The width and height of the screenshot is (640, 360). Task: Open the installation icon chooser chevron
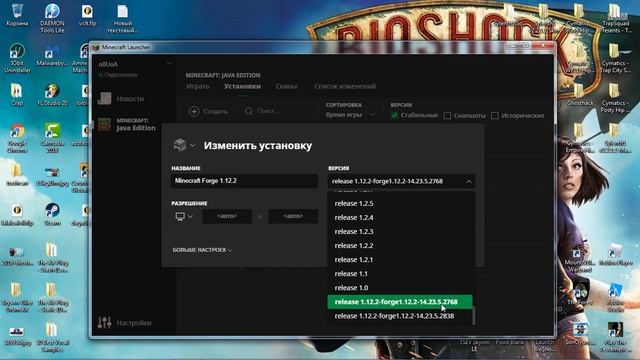193,145
